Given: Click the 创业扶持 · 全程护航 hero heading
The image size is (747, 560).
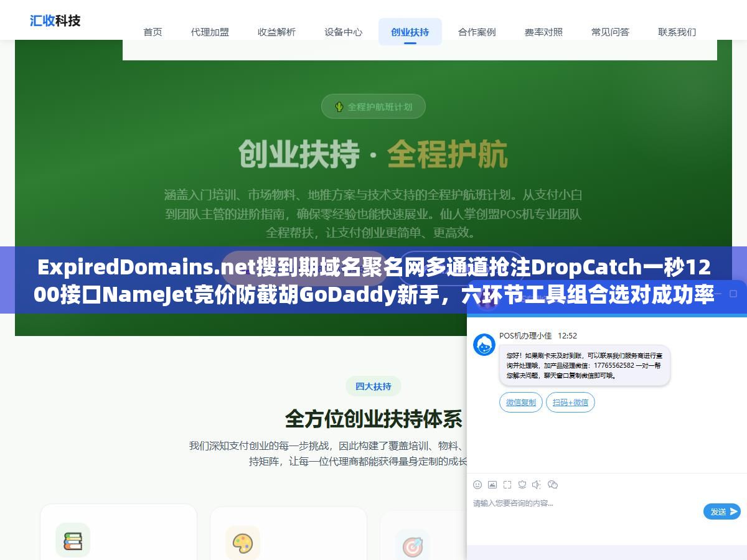Looking at the screenshot, I should pyautogui.click(x=374, y=154).
